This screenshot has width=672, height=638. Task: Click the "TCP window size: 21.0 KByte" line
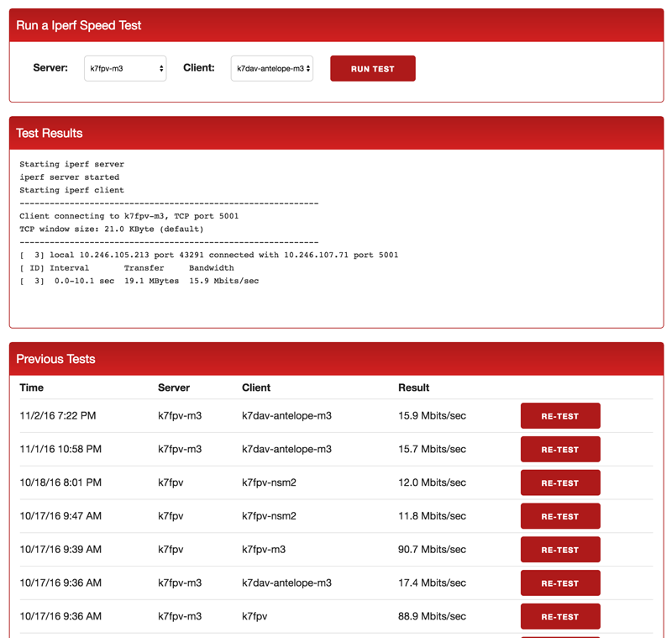pos(112,229)
